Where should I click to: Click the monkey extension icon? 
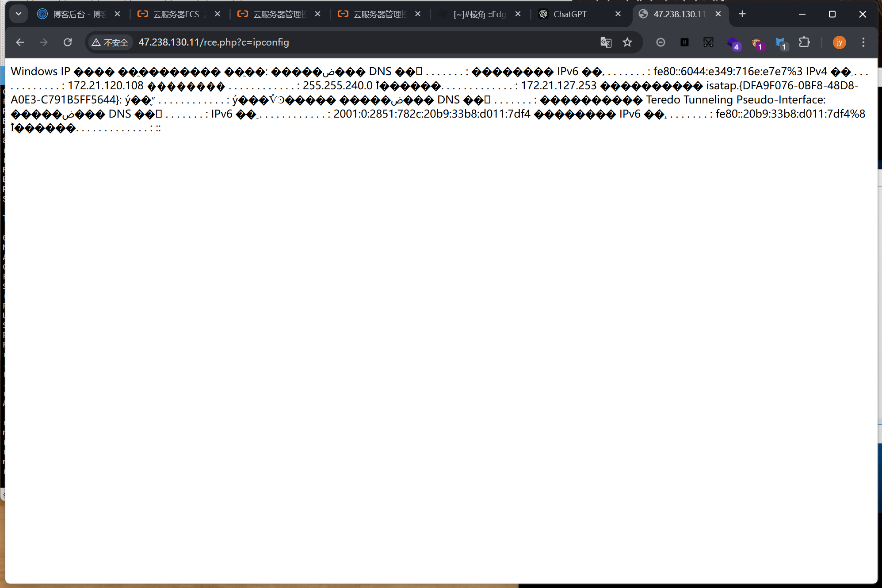coord(757,43)
